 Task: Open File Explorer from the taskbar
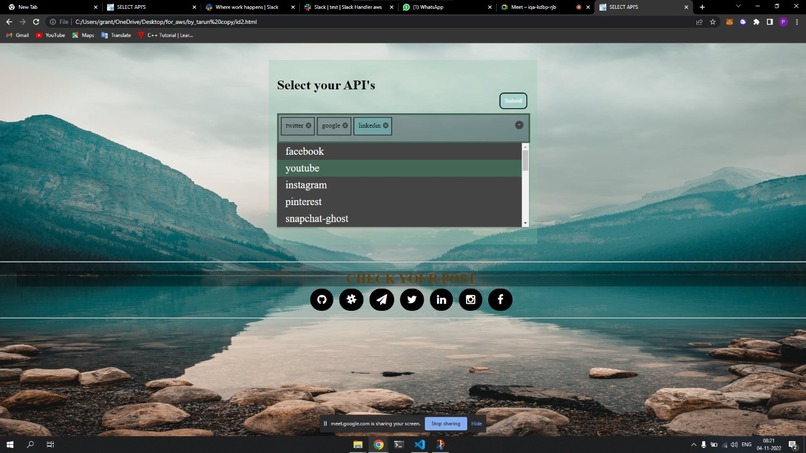(x=358, y=445)
